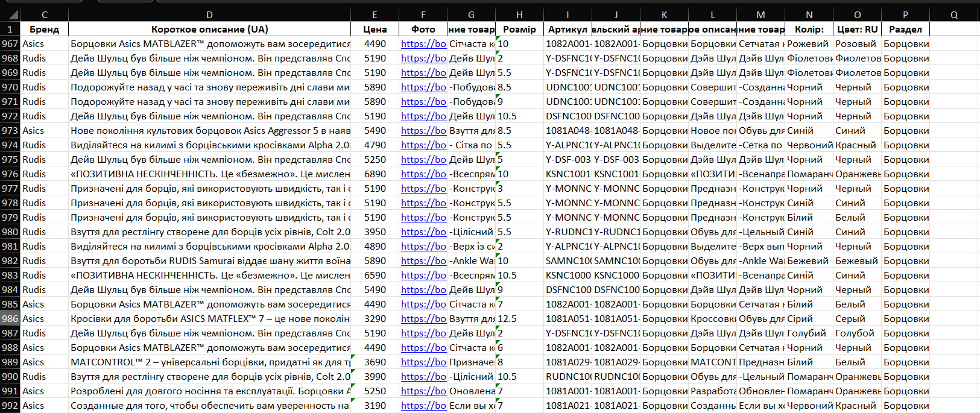Click the 'Короткое описание (UA)' header cell
This screenshot has width=980, height=413.
coord(209,29)
